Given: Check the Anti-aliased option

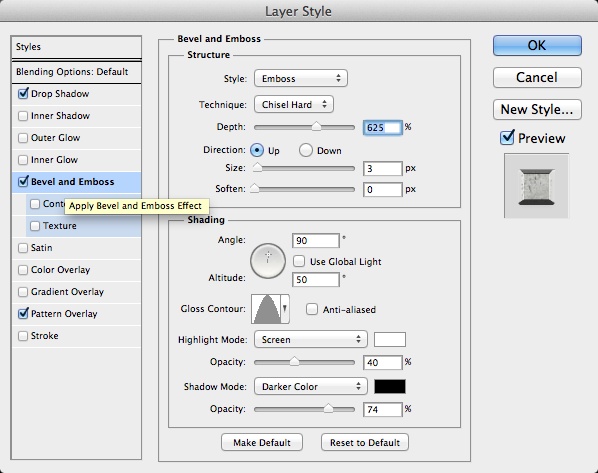Looking at the screenshot, I should (x=312, y=309).
